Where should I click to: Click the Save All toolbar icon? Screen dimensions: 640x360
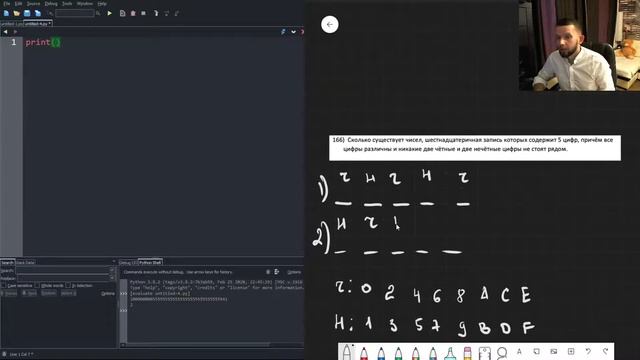pos(38,13)
